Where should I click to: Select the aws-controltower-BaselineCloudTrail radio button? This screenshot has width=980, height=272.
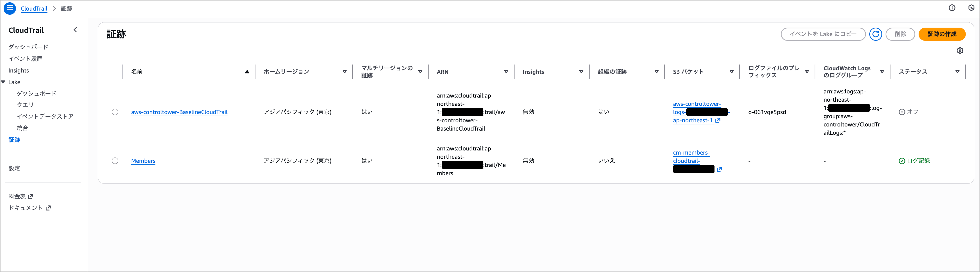pyautogui.click(x=115, y=112)
